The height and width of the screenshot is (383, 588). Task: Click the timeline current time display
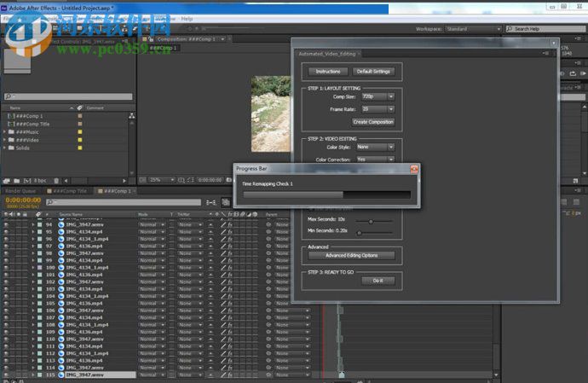click(x=23, y=200)
